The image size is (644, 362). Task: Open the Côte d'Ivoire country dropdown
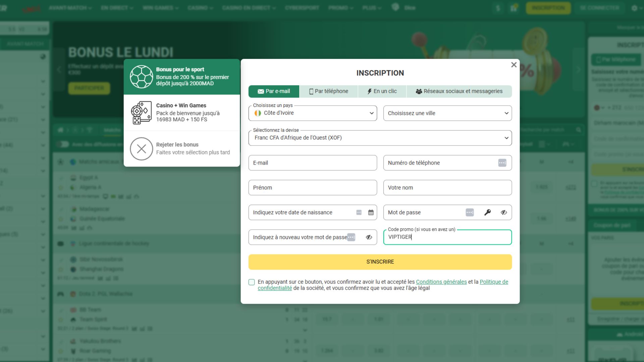313,113
